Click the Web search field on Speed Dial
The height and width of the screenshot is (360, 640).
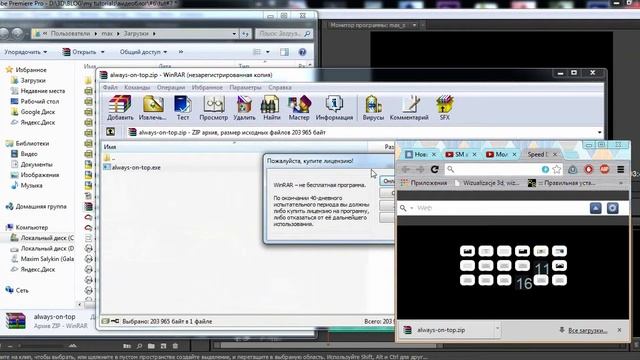[x=498, y=208]
